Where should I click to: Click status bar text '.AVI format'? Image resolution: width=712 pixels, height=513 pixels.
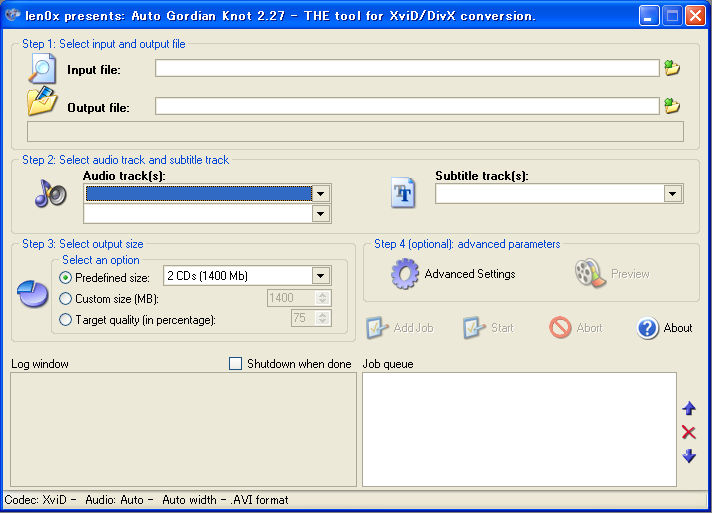259,500
